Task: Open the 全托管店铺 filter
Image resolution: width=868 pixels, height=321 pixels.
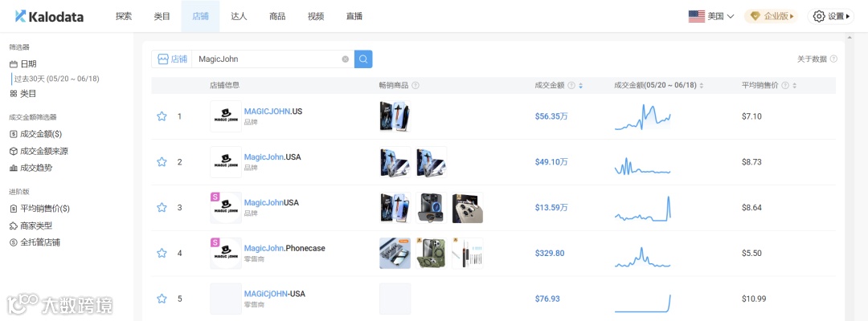Action: pos(35,242)
